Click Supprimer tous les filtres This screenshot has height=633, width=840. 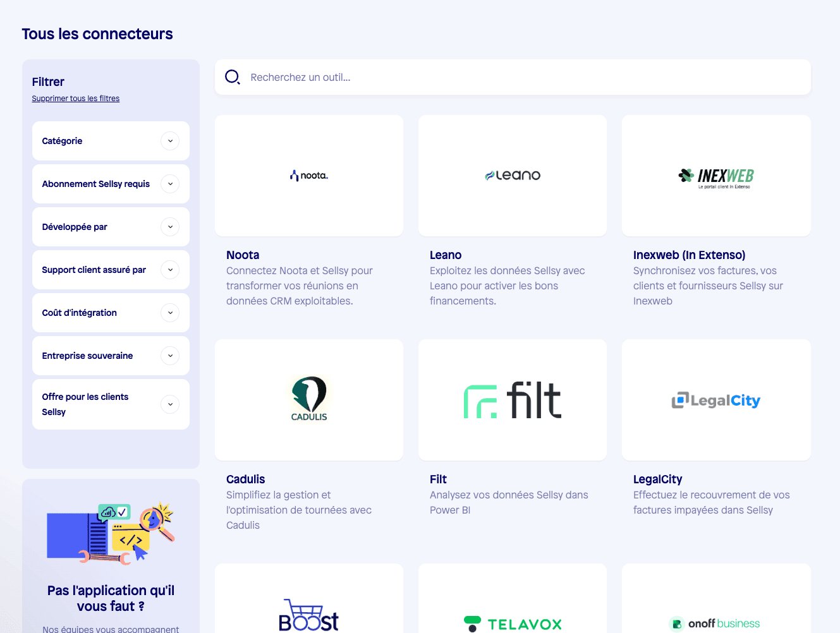pyautogui.click(x=75, y=98)
